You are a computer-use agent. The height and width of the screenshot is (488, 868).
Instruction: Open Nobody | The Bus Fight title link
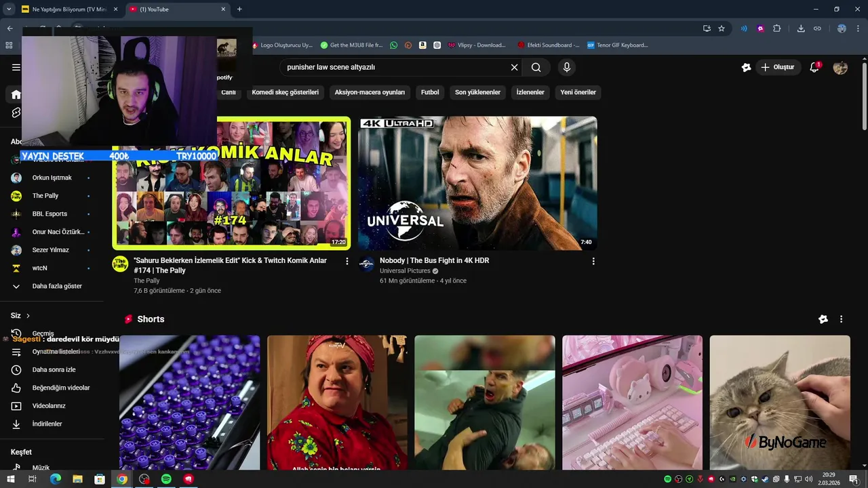pos(434,260)
